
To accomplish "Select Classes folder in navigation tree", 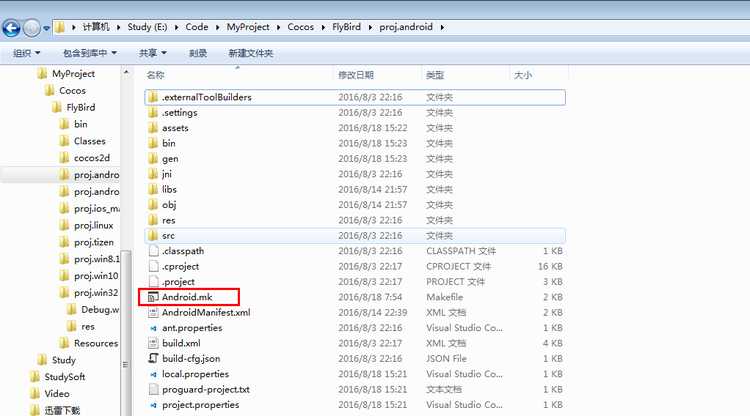I will click(x=89, y=141).
